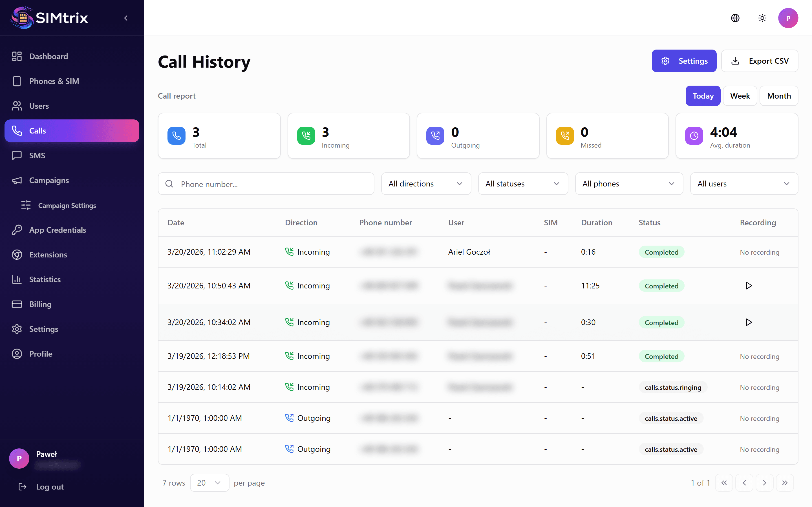This screenshot has width=812, height=507.
Task: Play recording for the 0:30 call
Action: [749, 322]
